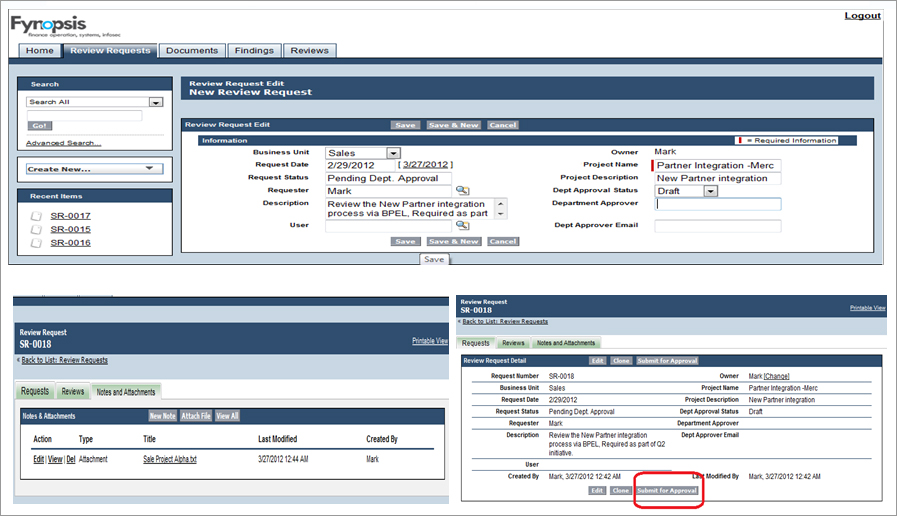This screenshot has width=897, height=516.
Task: Open recent item SR-0017
Action: pos(70,216)
